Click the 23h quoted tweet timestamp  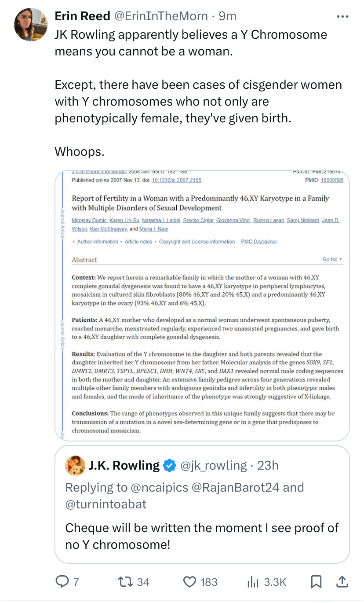(268, 465)
